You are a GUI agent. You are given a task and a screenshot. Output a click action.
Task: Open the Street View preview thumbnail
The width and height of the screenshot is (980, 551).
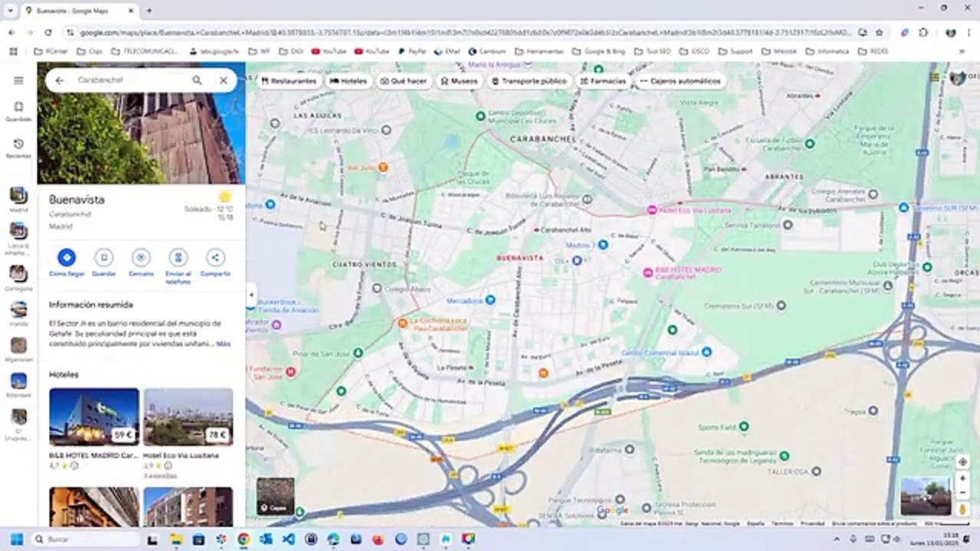[926, 496]
